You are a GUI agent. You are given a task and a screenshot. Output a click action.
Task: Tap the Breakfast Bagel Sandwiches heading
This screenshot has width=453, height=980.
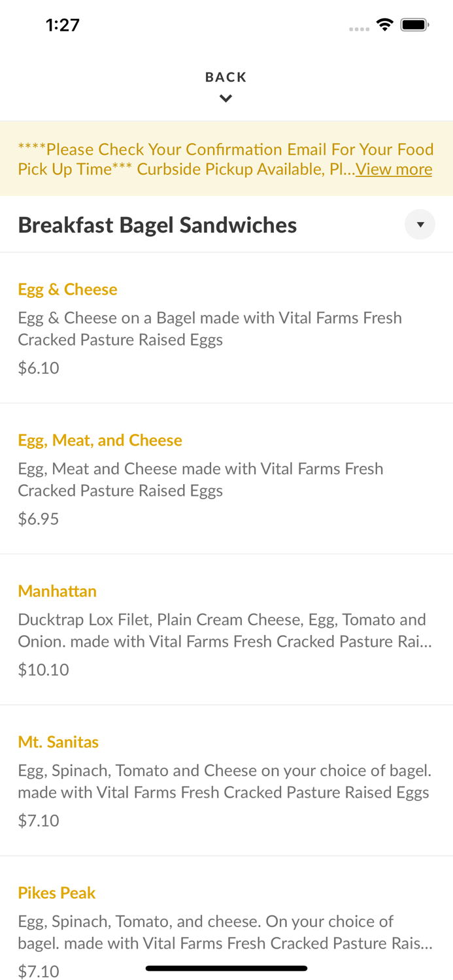pyautogui.click(x=158, y=224)
